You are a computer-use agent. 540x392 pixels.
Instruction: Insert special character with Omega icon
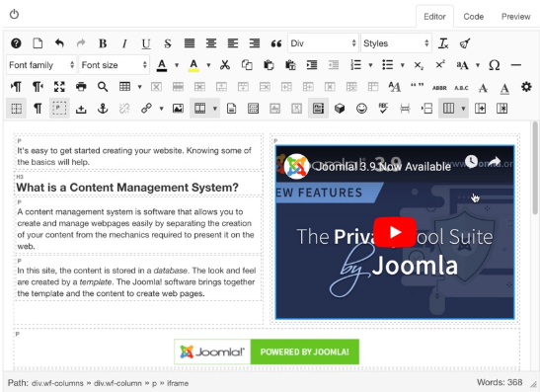click(495, 65)
